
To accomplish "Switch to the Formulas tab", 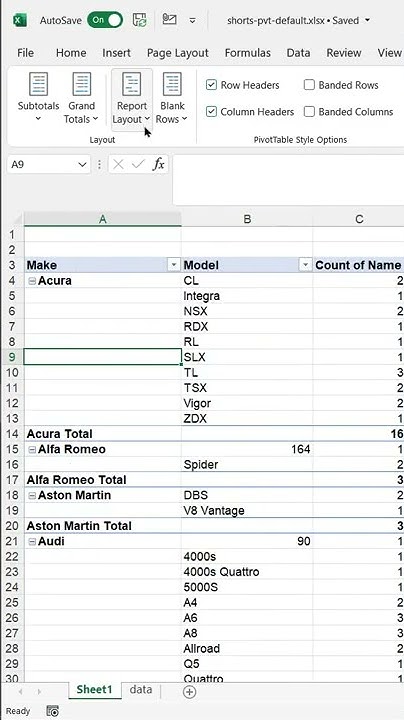I will coord(247,53).
